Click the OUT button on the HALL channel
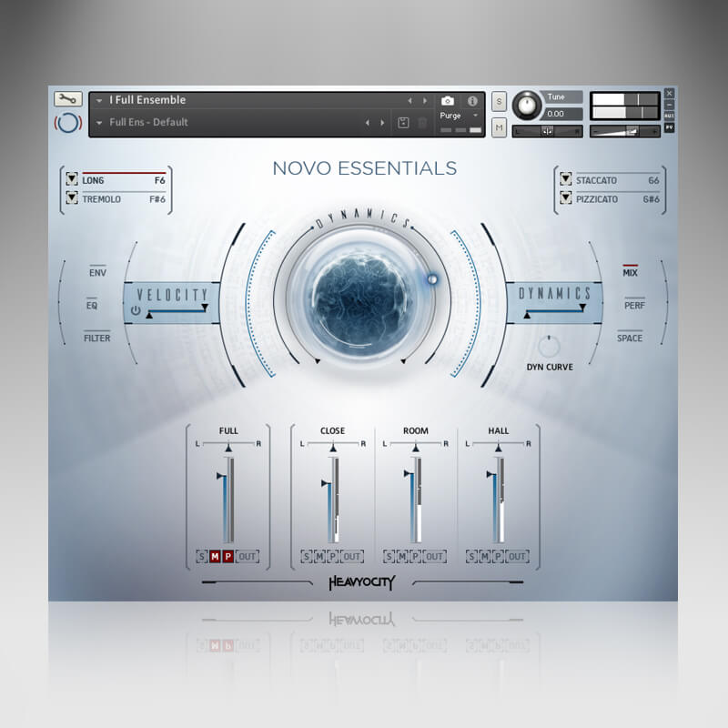This screenshot has width=728, height=728. [516, 556]
